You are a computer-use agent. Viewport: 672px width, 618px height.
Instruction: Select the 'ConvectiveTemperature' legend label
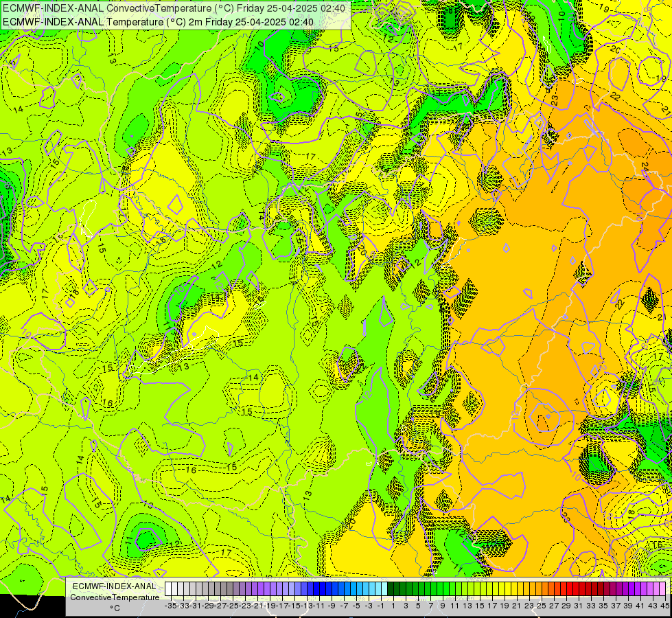115,597
